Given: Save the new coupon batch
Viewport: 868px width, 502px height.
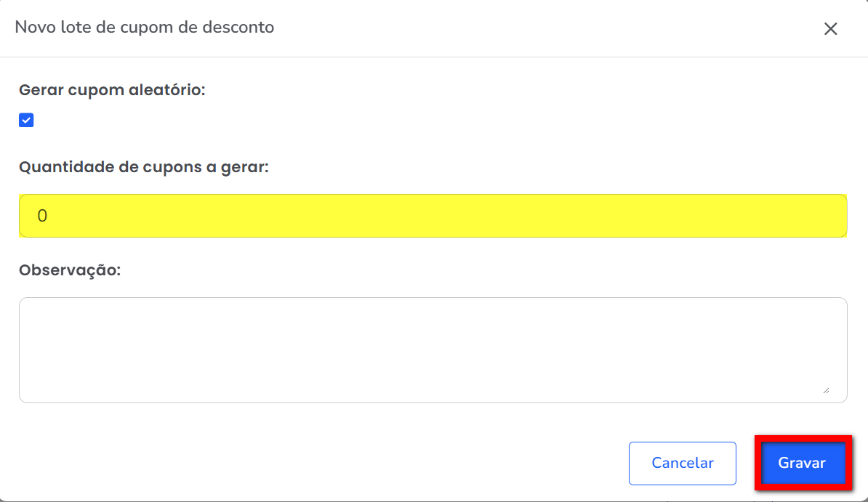Looking at the screenshot, I should [x=802, y=463].
